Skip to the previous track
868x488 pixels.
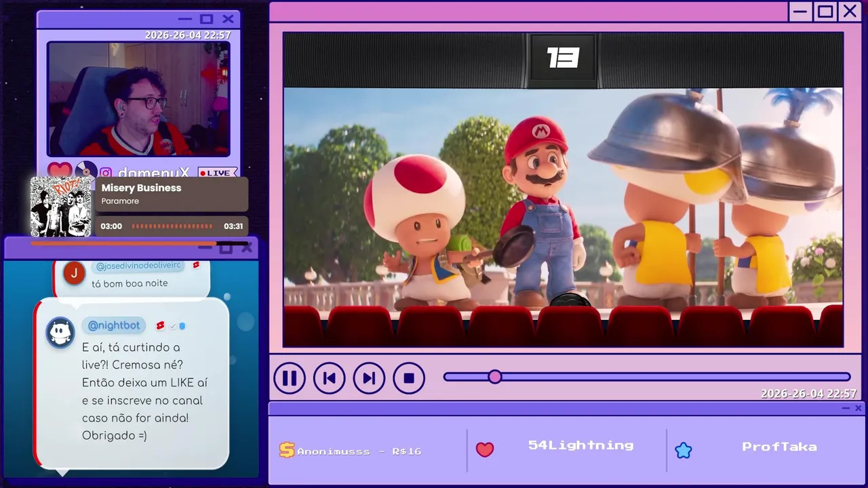[329, 378]
